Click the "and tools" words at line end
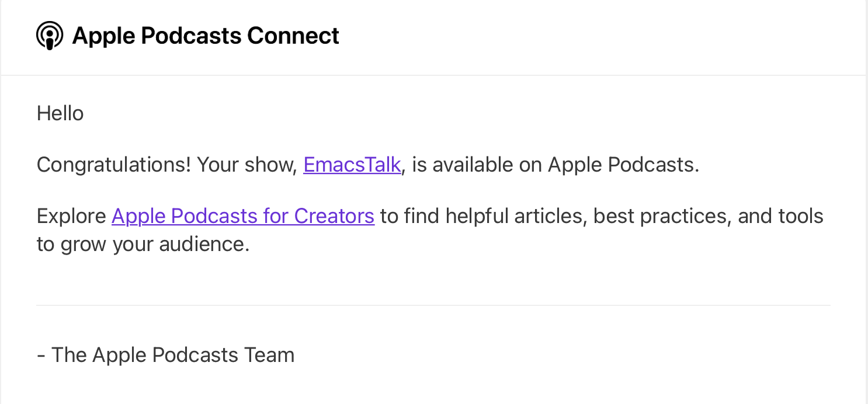 [x=781, y=216]
